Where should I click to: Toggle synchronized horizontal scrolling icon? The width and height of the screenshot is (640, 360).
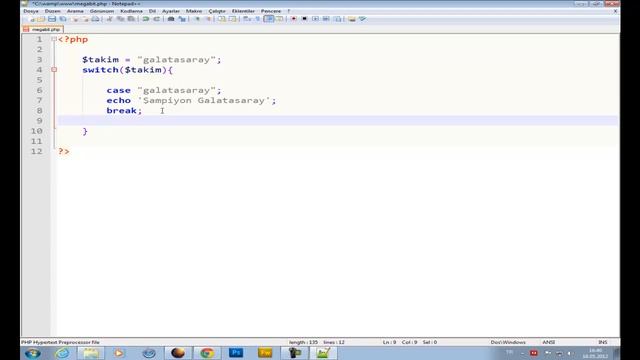coord(233,19)
